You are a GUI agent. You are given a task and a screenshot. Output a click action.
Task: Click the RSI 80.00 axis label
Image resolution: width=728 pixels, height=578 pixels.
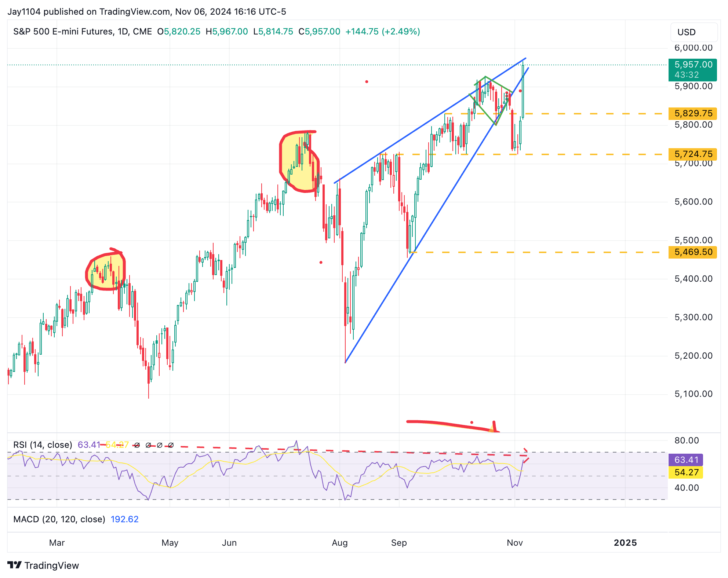(687, 440)
